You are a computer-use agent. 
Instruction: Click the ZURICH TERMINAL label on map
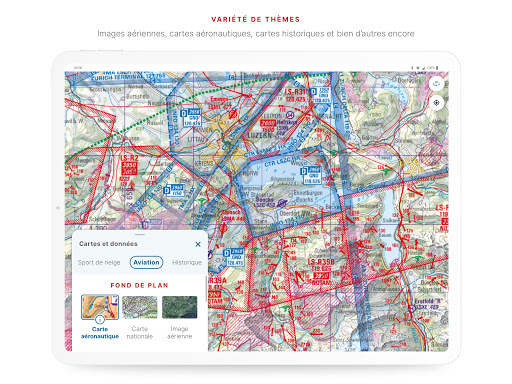pyautogui.click(x=117, y=77)
